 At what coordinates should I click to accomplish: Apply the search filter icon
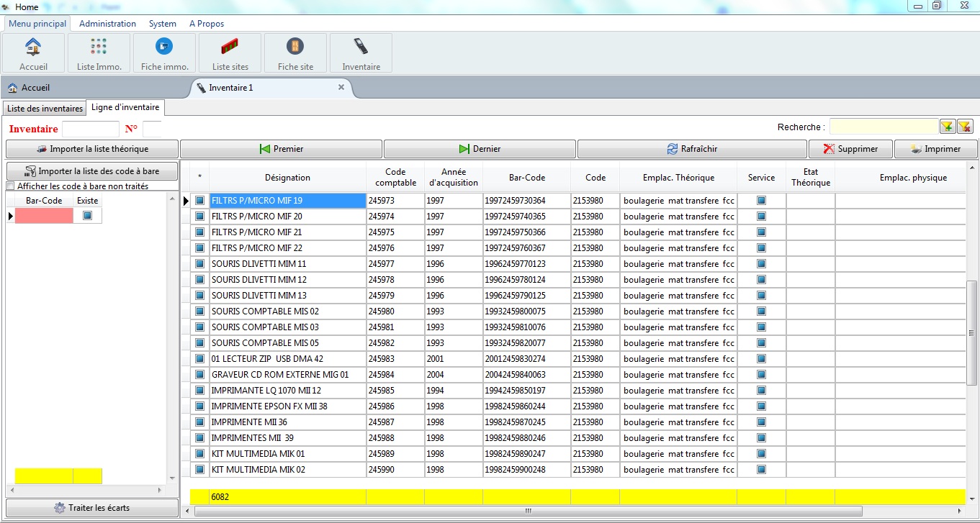(x=947, y=127)
